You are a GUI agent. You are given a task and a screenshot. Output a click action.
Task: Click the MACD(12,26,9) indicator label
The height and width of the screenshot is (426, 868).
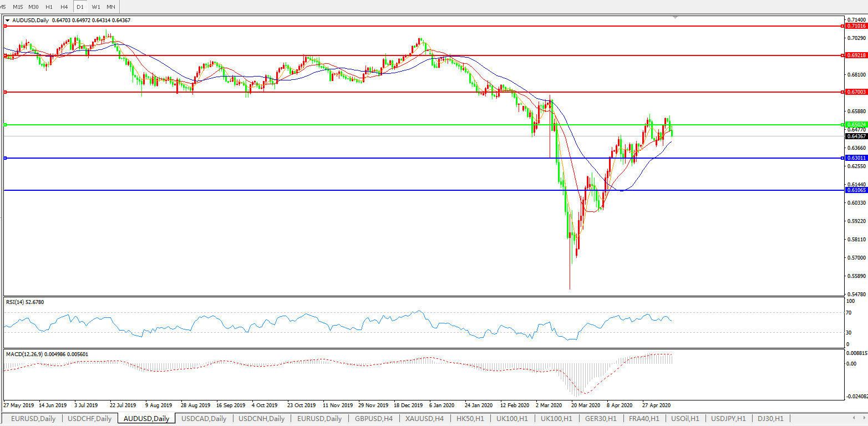click(47, 354)
